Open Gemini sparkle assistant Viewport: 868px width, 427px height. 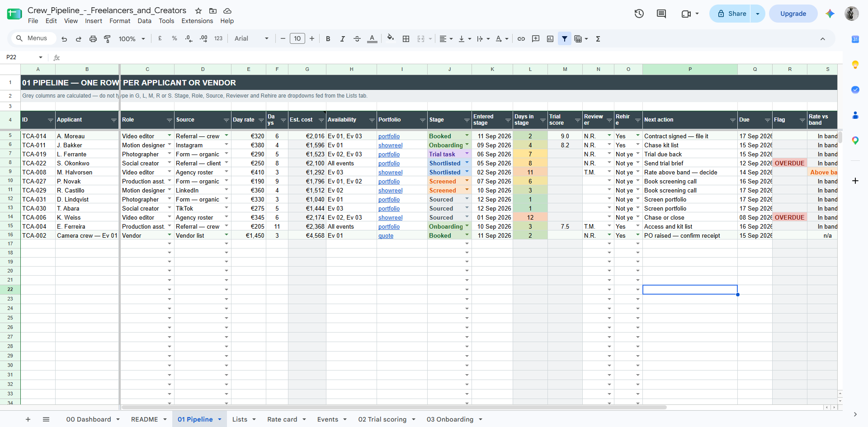point(830,14)
